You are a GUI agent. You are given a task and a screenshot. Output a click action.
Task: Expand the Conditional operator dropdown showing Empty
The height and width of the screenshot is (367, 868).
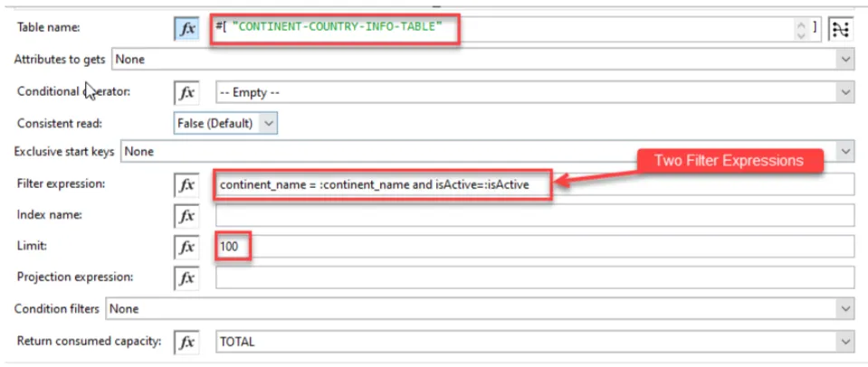pos(535,93)
